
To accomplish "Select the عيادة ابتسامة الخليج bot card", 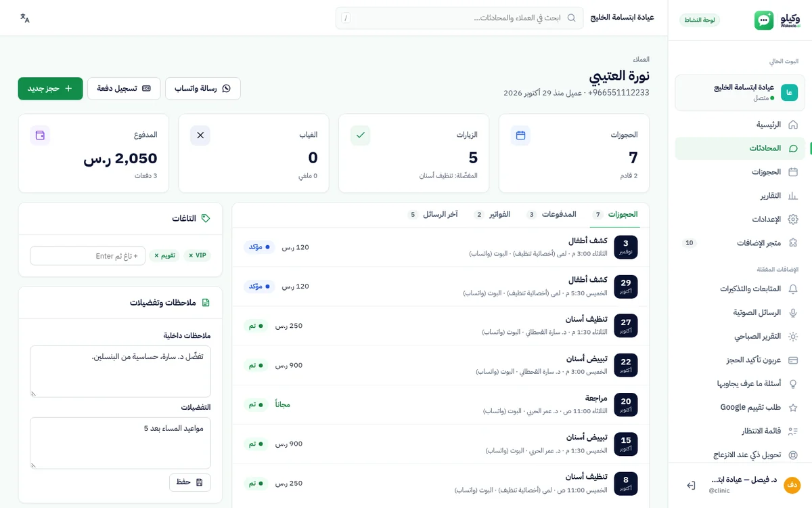I will pos(740,93).
